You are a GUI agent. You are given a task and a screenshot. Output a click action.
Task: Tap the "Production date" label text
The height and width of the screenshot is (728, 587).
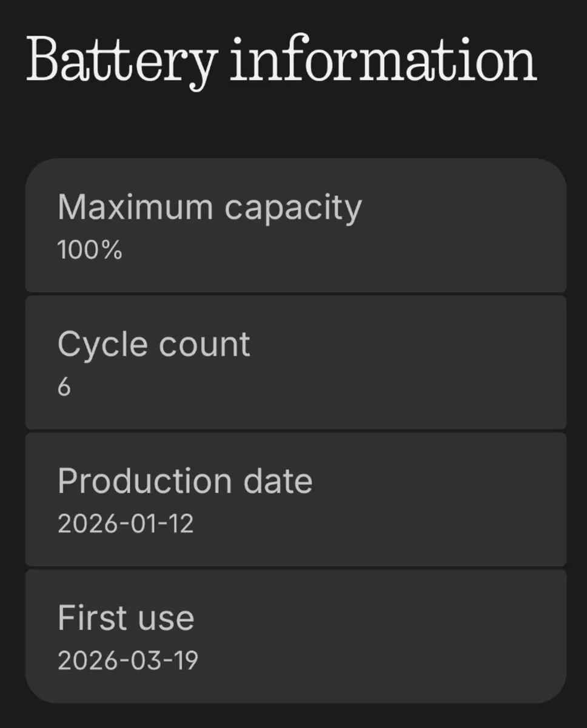click(x=185, y=481)
